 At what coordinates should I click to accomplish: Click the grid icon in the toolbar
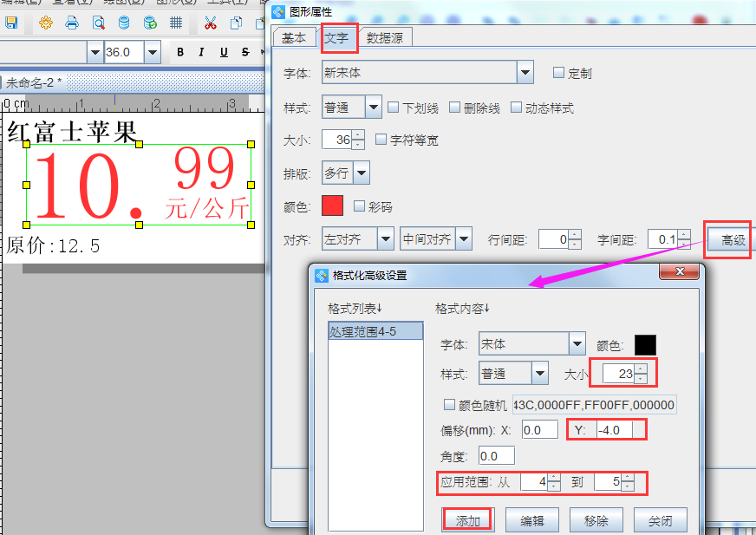pyautogui.click(x=174, y=23)
